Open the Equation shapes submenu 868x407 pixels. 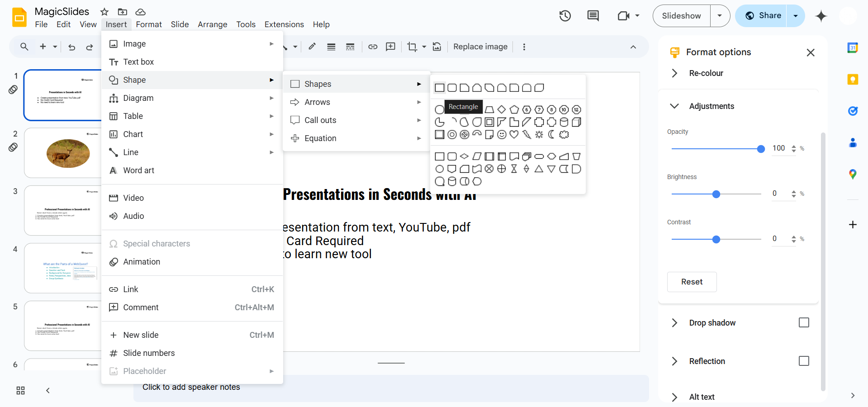(356, 138)
